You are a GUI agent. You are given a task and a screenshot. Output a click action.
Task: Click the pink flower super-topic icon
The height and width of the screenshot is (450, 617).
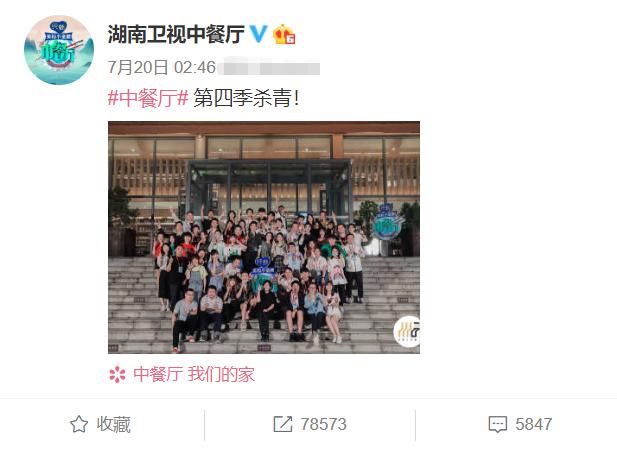117,374
